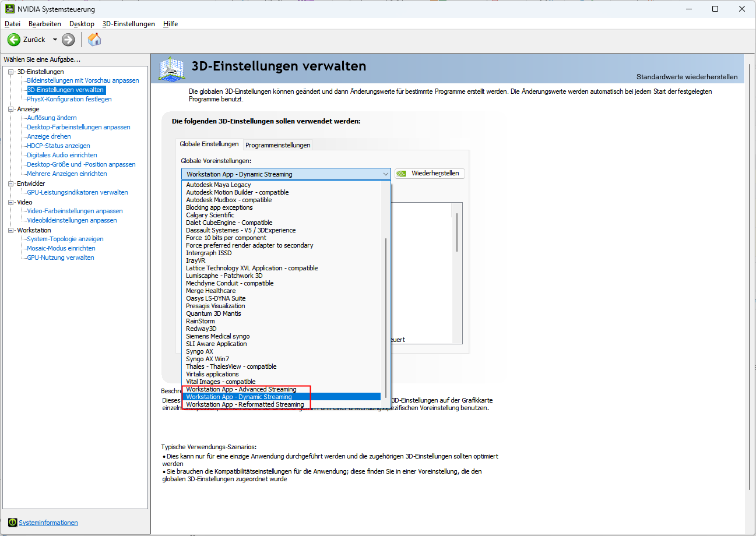Open the Datei menu

pos(12,24)
